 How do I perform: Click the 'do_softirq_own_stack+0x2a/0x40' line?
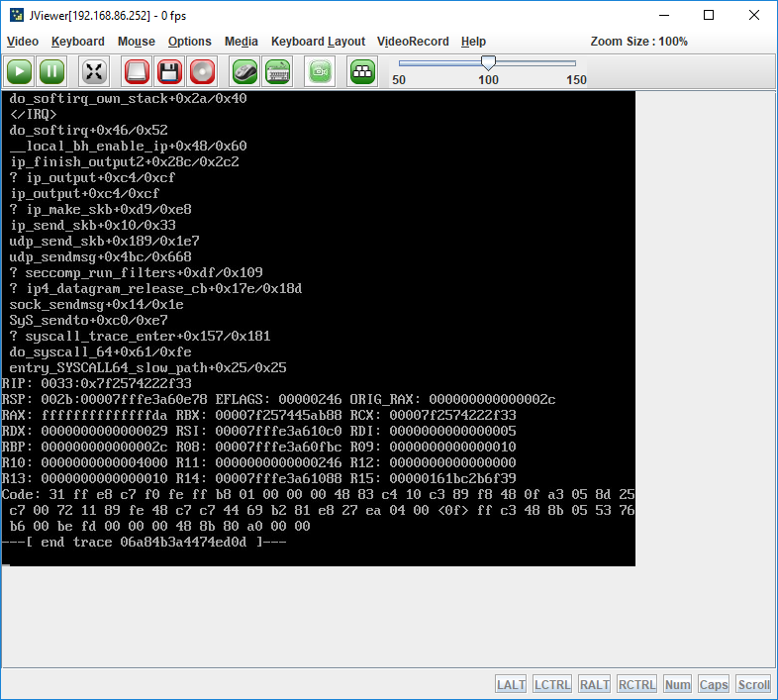point(128,99)
